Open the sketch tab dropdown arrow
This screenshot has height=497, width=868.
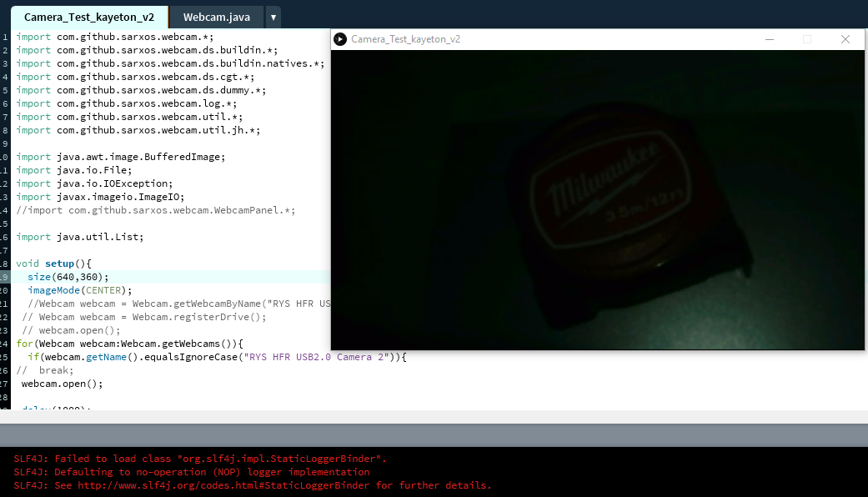coord(273,16)
